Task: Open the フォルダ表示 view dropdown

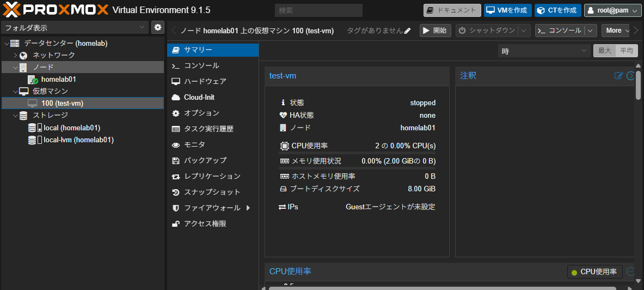Action: click(x=75, y=28)
